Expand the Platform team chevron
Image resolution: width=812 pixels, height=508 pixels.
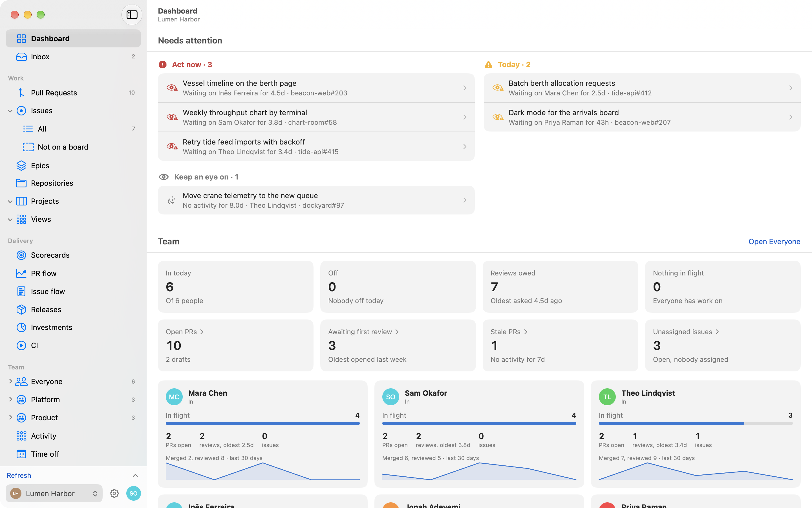click(x=10, y=399)
